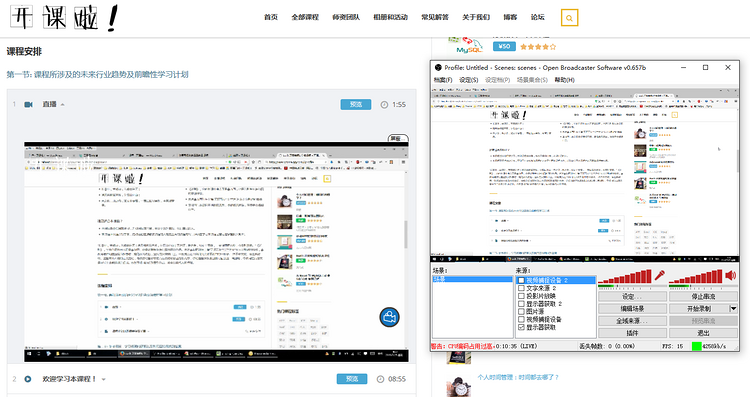
Task: Click the ¥50 price badge
Action: pos(505,46)
